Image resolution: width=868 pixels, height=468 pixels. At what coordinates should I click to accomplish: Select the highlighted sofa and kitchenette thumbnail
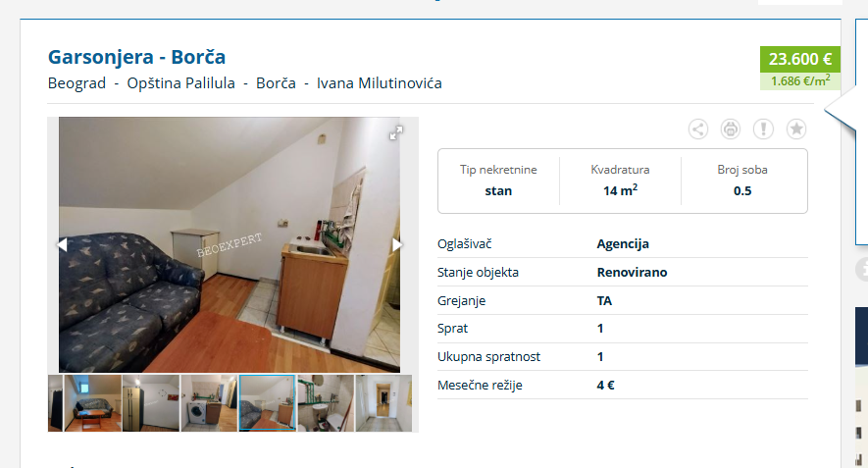[x=267, y=403]
